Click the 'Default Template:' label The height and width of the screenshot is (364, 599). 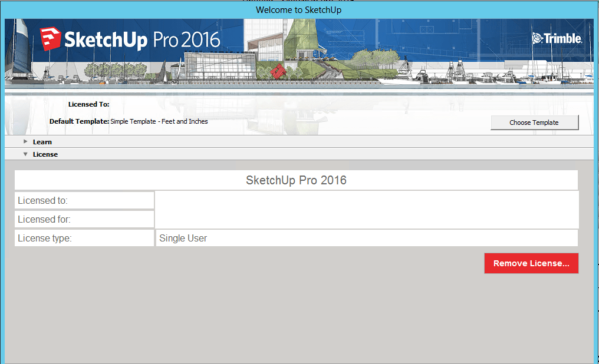[x=79, y=121]
